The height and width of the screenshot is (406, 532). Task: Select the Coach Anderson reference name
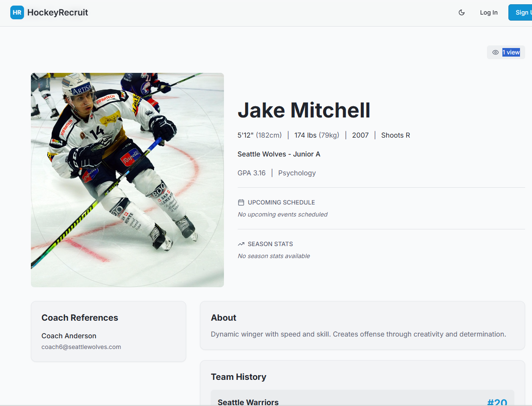(x=69, y=336)
